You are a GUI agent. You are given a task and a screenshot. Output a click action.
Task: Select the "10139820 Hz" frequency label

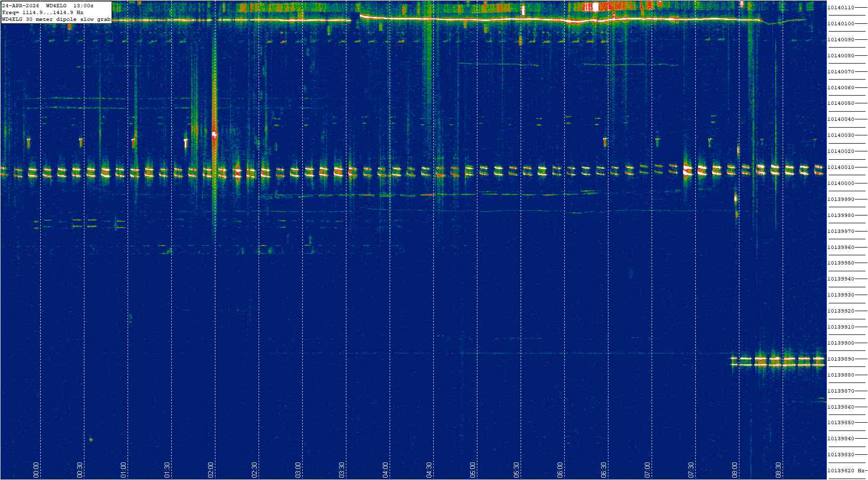(x=847, y=471)
